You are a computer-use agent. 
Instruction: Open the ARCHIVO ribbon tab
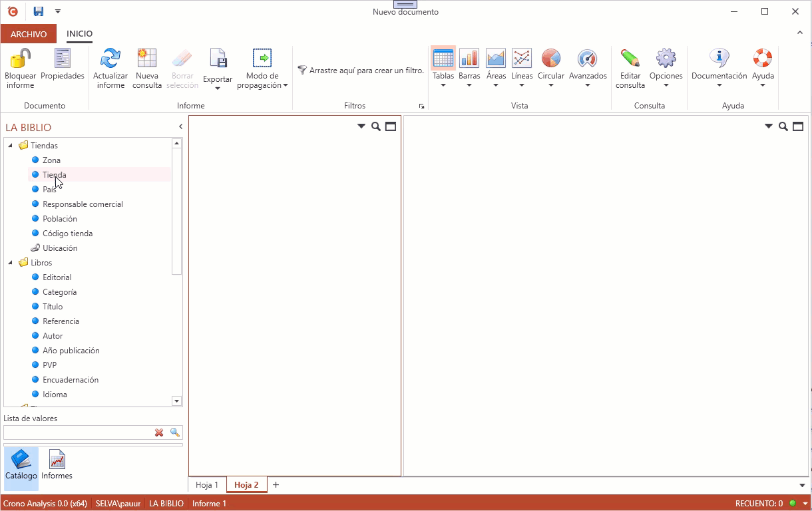click(x=29, y=34)
